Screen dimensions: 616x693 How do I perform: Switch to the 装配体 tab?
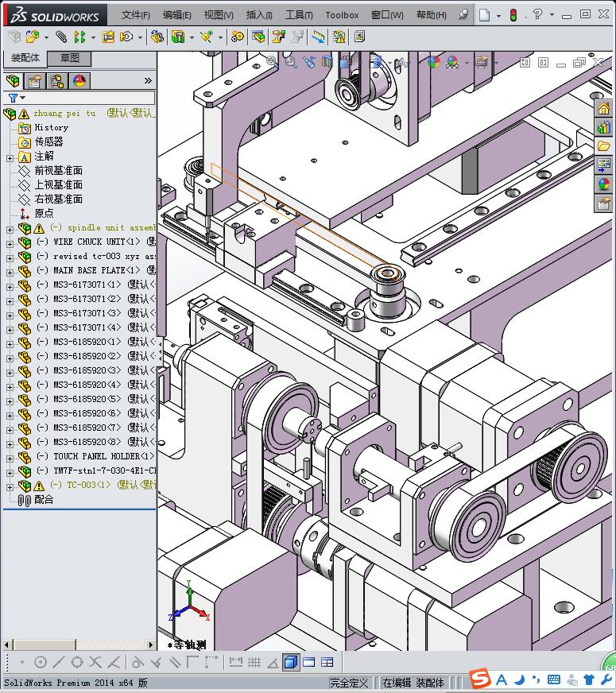point(25,58)
